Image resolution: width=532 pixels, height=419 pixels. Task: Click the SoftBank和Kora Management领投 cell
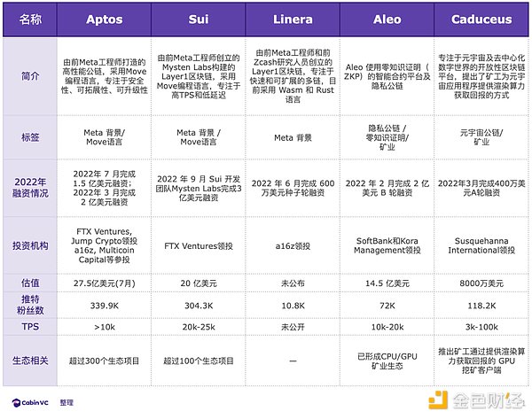tap(387, 245)
